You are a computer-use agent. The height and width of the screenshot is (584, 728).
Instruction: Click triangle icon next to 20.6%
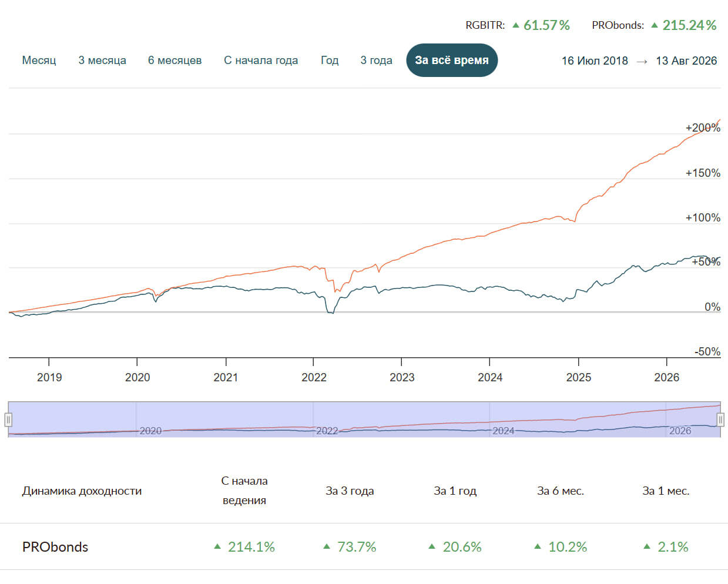(432, 546)
